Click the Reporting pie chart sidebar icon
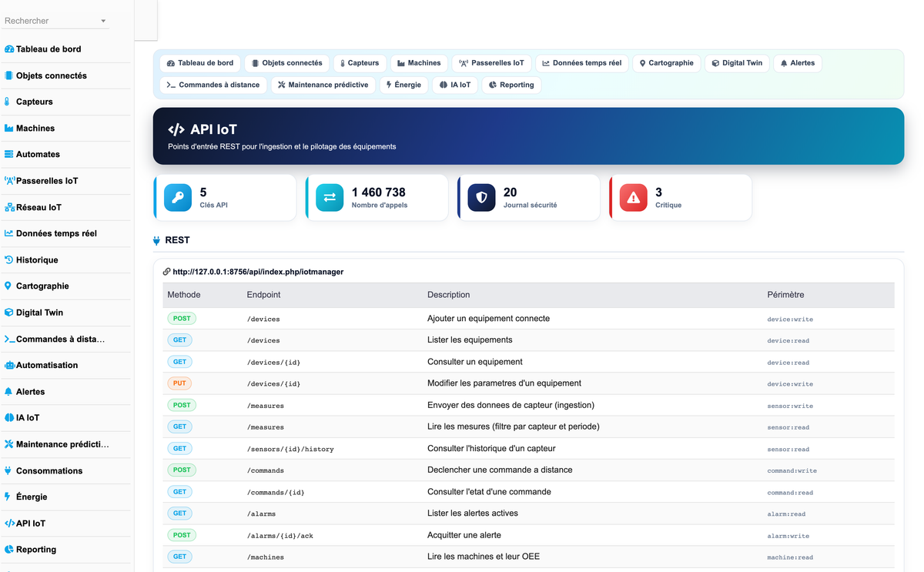Viewport: 924px width, 572px height. [9, 549]
